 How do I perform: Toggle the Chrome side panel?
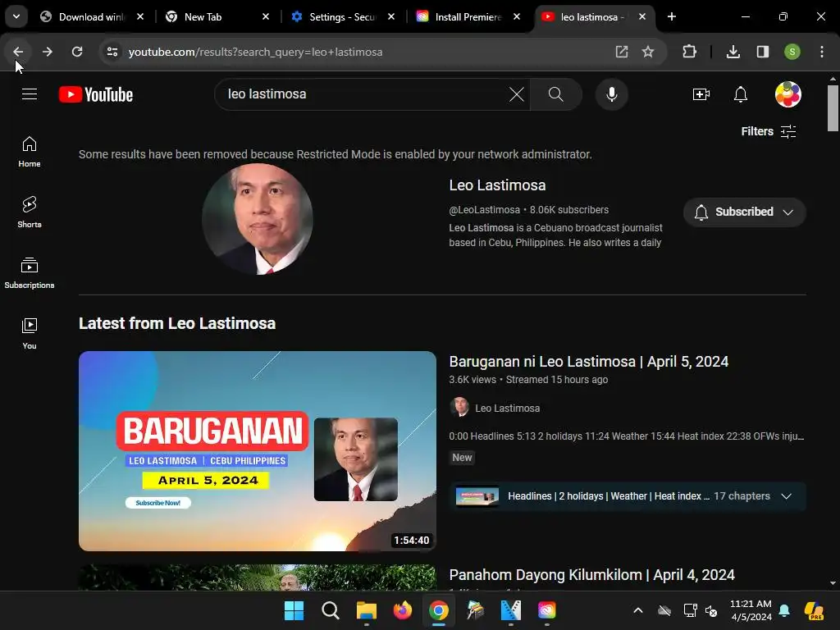click(x=762, y=52)
